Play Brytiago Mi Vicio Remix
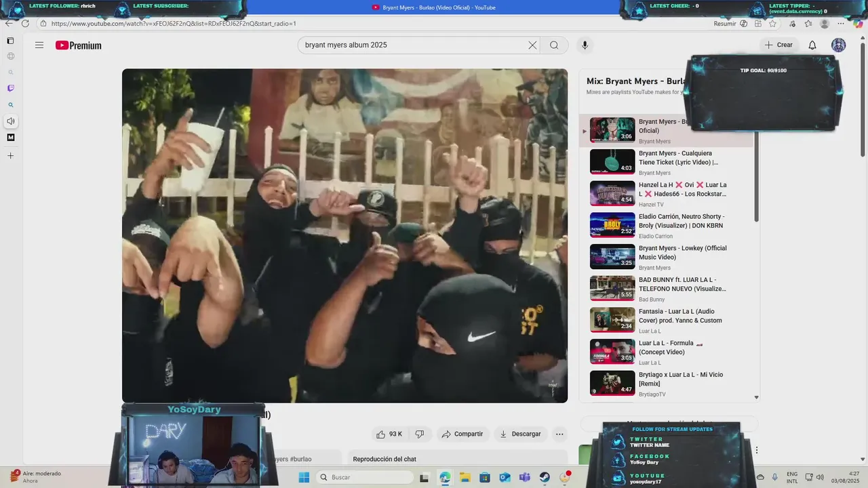Image resolution: width=868 pixels, height=488 pixels. point(666,384)
